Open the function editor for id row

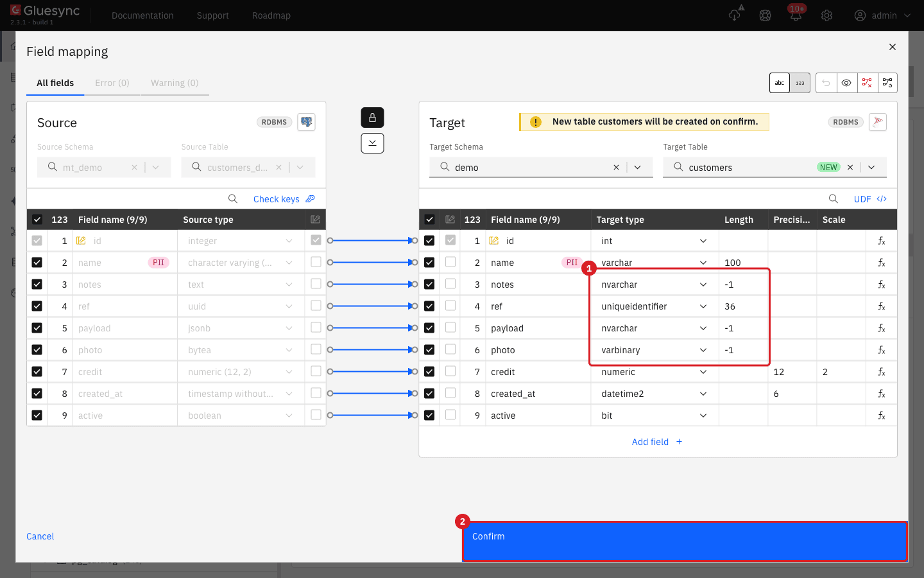coord(882,241)
